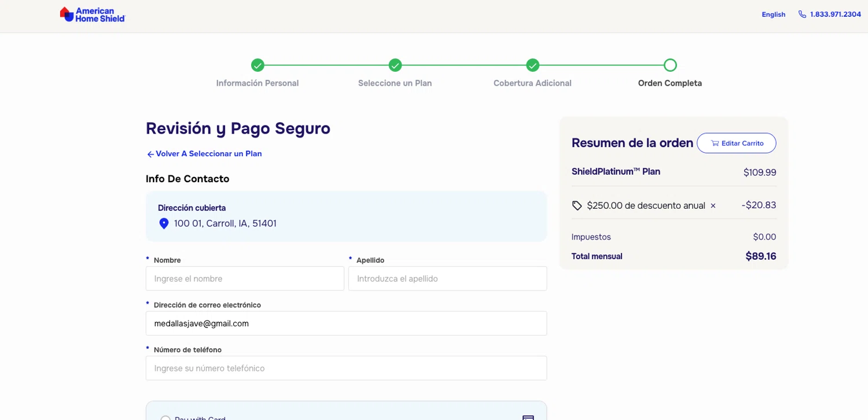Call the number 1.833.971.2304
This screenshot has width=868, height=420.
(835, 14)
